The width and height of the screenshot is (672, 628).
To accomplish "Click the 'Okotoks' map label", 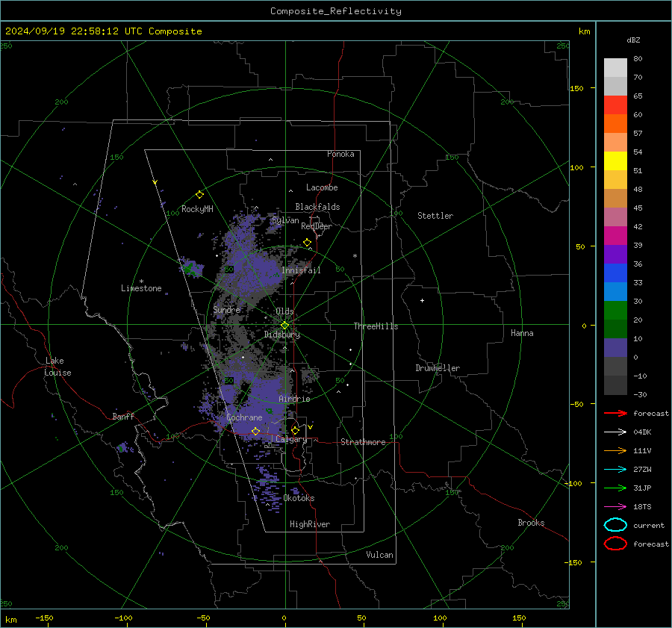I will tap(299, 498).
